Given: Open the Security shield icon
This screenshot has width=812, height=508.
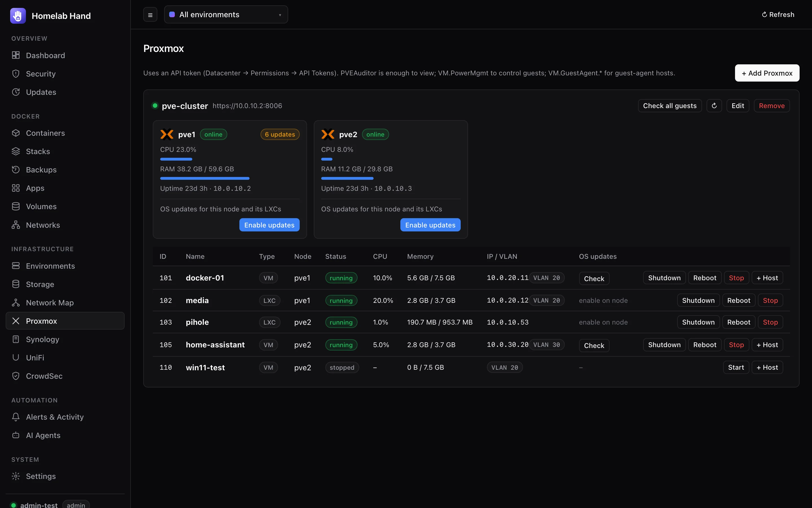Looking at the screenshot, I should point(16,74).
